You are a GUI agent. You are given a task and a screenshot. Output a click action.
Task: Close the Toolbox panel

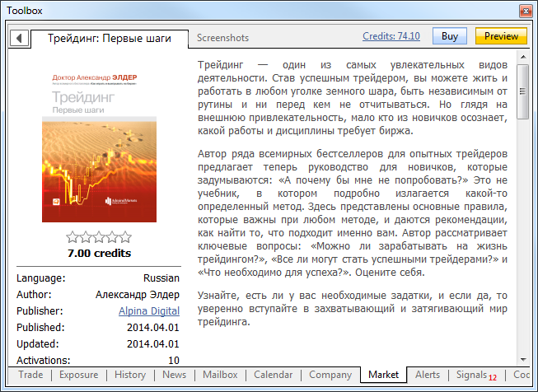526,11
